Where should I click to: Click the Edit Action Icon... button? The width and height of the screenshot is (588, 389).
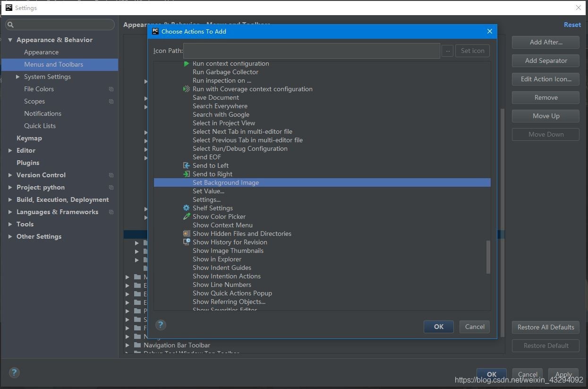[x=545, y=79]
